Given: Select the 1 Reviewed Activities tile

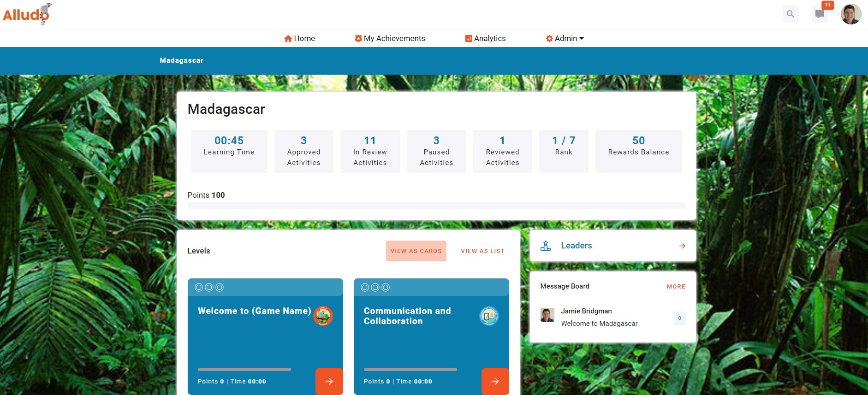Looking at the screenshot, I should click(x=503, y=152).
